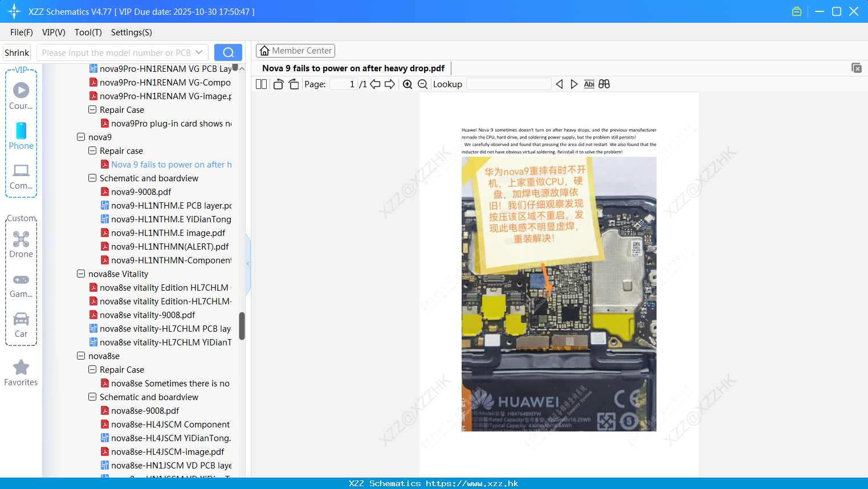Collapse the nova8se tree node
The image size is (868, 489).
[81, 356]
